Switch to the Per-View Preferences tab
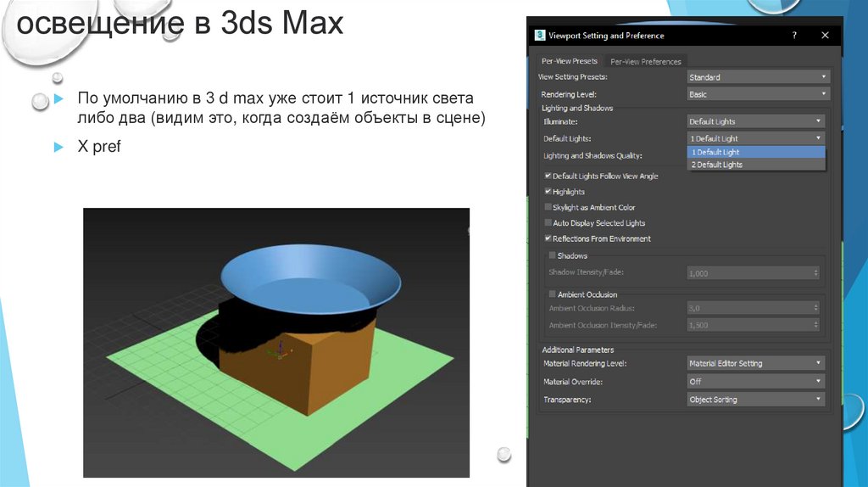Image resolution: width=868 pixels, height=487 pixels. (645, 61)
